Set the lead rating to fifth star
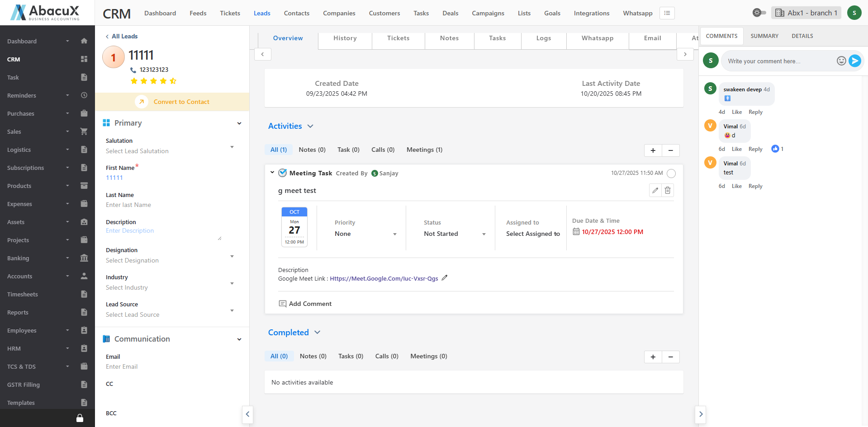 [x=173, y=81]
